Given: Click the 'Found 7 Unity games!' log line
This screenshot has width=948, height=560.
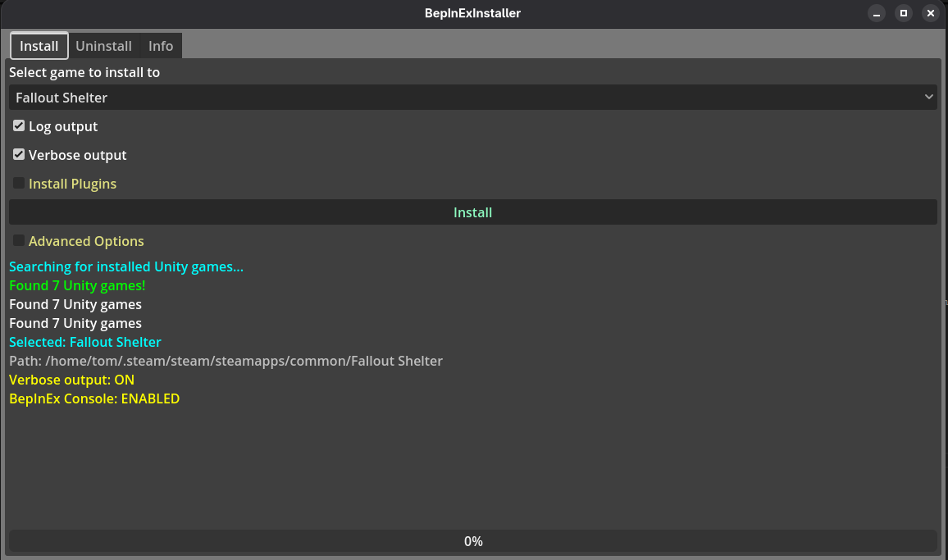Looking at the screenshot, I should (76, 285).
